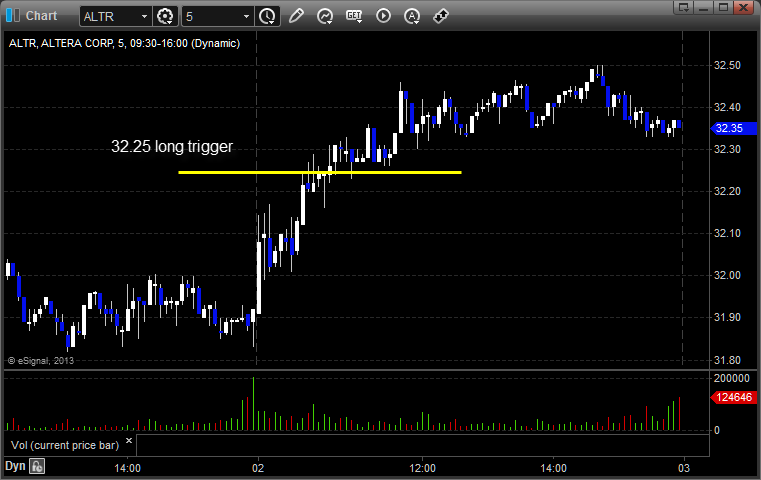The width and height of the screenshot is (761, 480).
Task: Click the play replay button
Action: click(383, 16)
